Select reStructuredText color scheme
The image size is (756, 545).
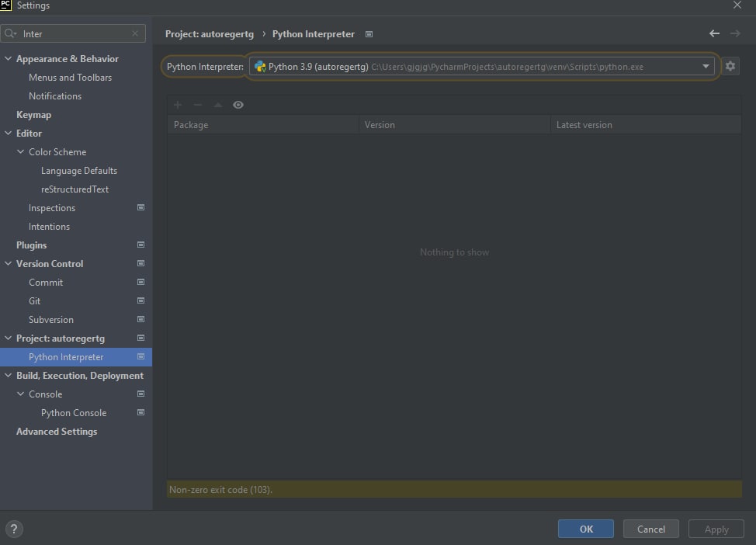pyautogui.click(x=75, y=189)
